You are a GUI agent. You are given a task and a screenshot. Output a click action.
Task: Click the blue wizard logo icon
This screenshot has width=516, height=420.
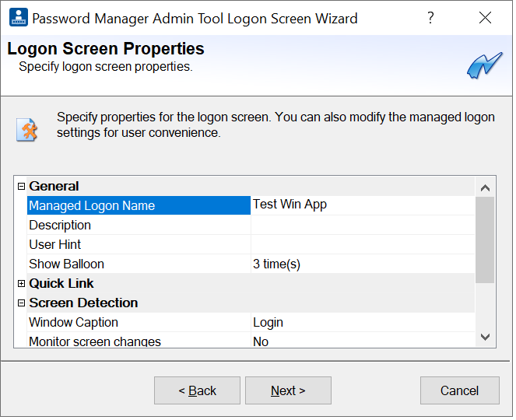(484, 67)
